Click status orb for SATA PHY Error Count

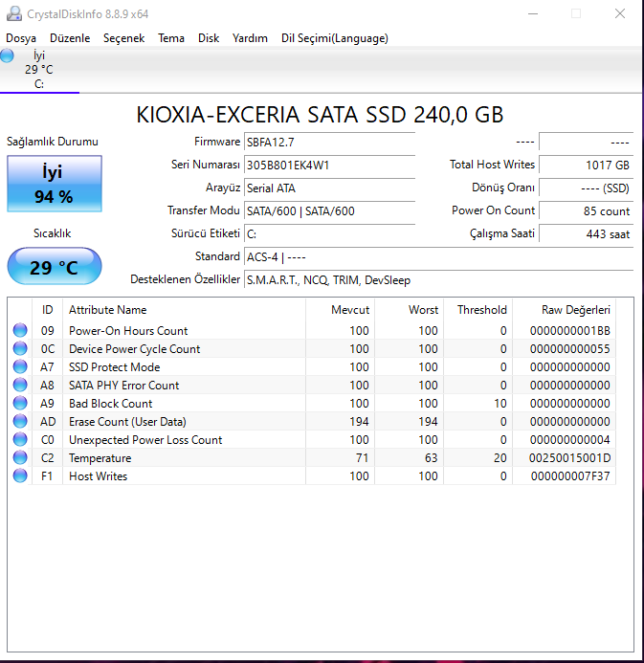point(20,385)
